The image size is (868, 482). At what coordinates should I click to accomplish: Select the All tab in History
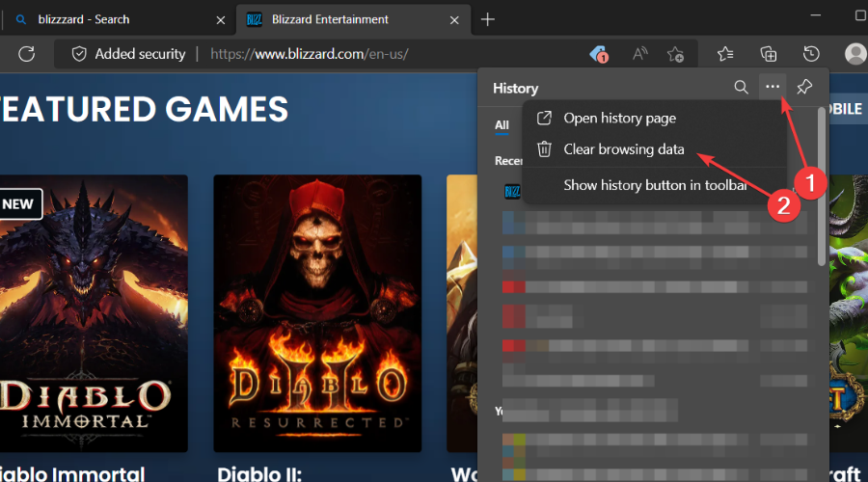coord(502,125)
